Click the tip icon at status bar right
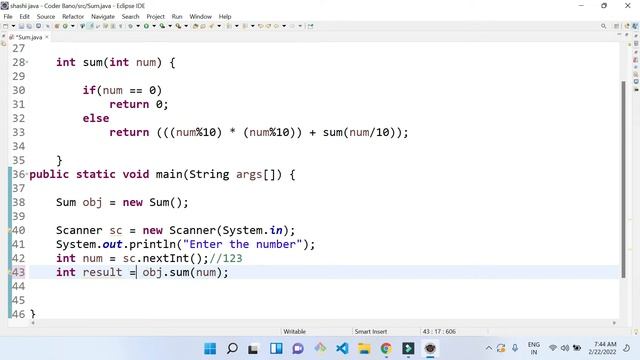Image resolution: width=640 pixels, height=360 pixels. pos(636,331)
